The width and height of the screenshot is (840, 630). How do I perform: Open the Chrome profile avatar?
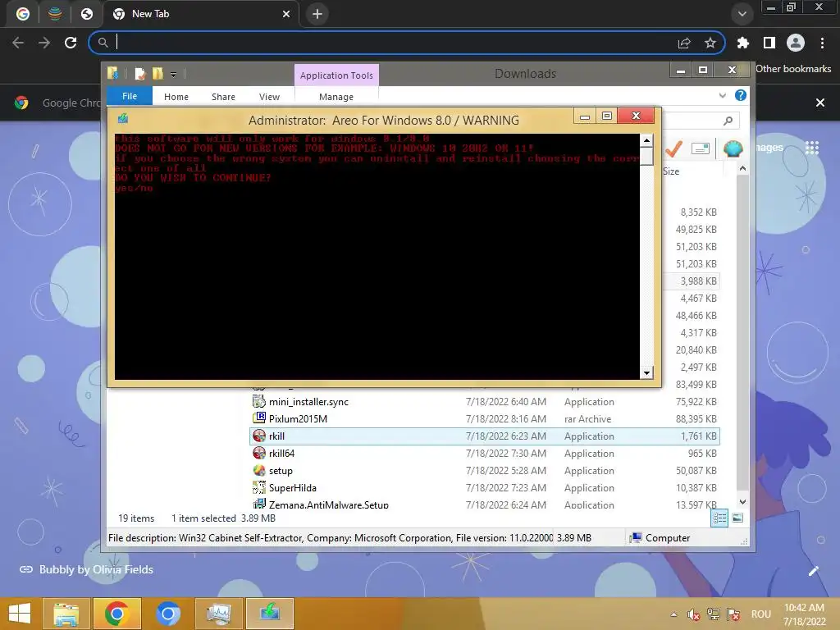click(796, 43)
